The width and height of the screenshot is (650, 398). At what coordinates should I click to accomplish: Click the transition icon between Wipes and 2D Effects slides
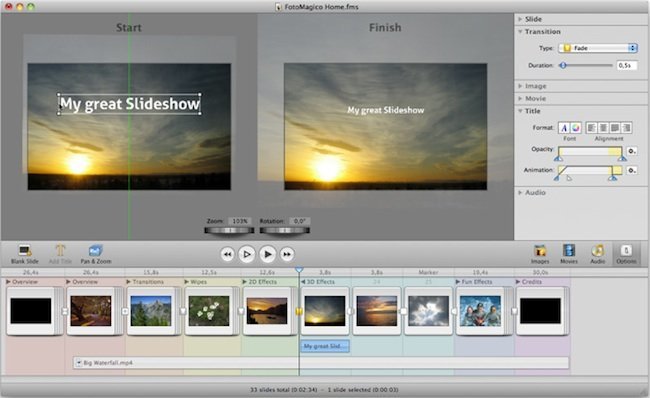241,311
